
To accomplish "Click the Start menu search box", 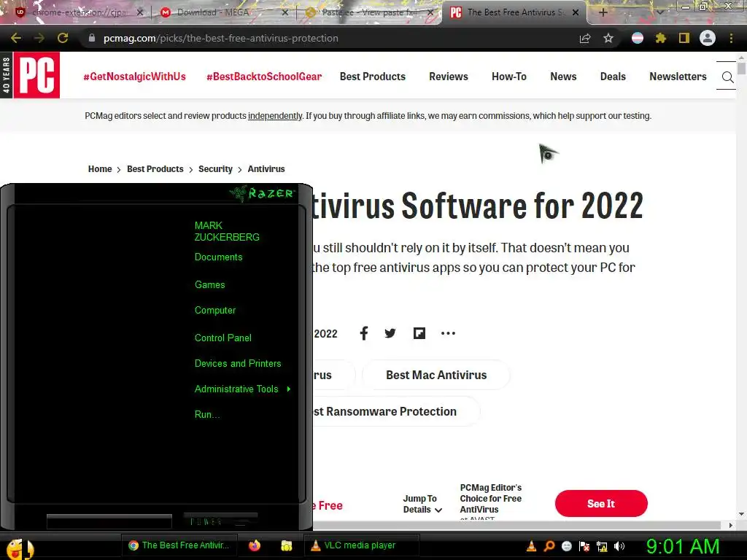I will point(109,521).
